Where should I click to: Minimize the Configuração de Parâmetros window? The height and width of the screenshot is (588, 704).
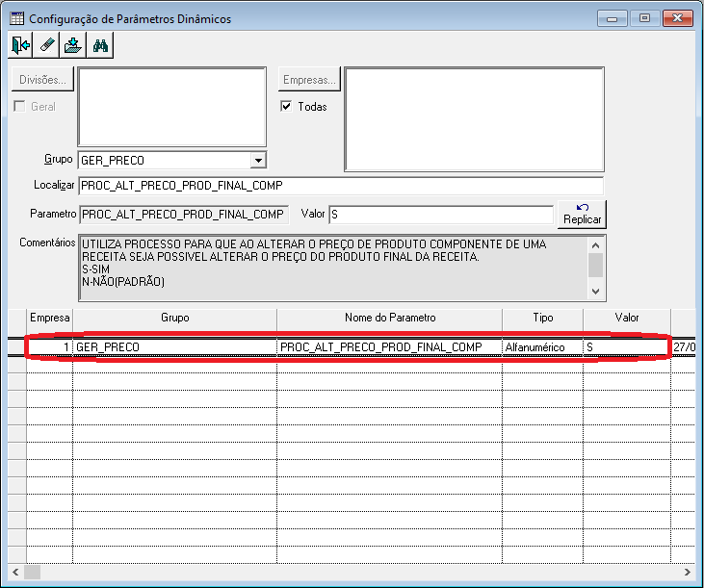pos(612,18)
